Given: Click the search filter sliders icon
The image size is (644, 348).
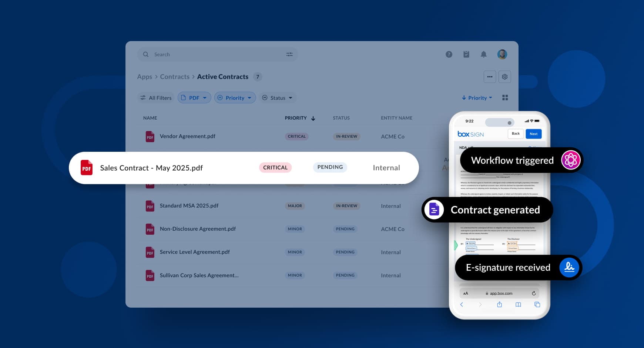Looking at the screenshot, I should coord(289,54).
